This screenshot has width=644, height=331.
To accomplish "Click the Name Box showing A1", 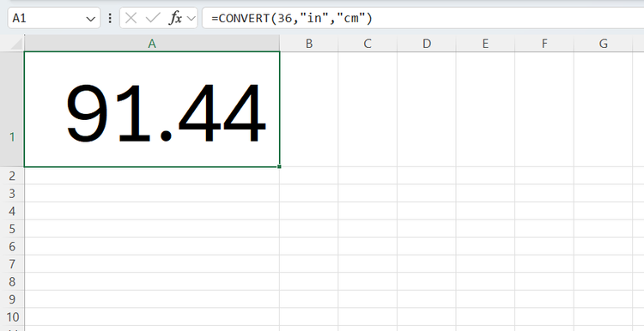I will coord(54,18).
